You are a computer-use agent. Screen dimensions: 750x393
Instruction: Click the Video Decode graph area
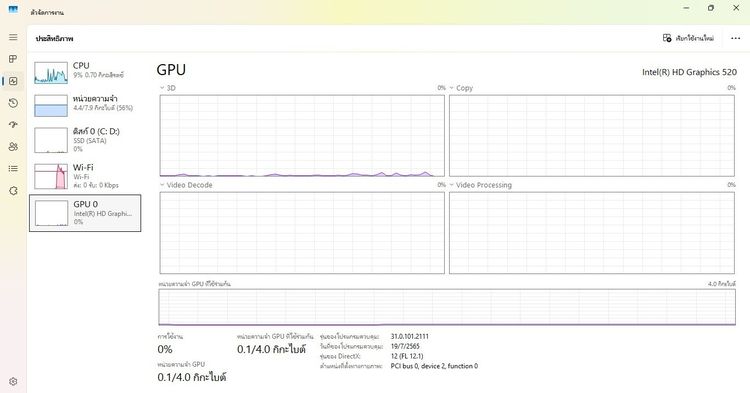tap(302, 233)
